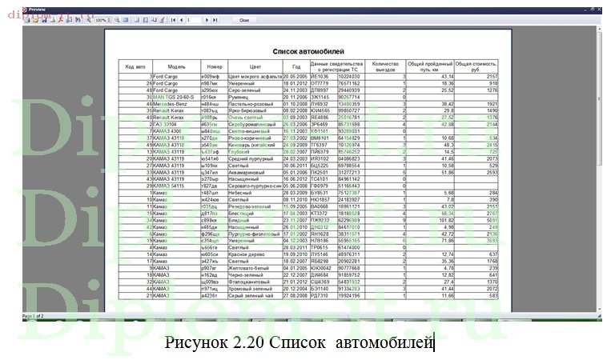
Task: Click the Close button in toolbar
Action: click(244, 20)
